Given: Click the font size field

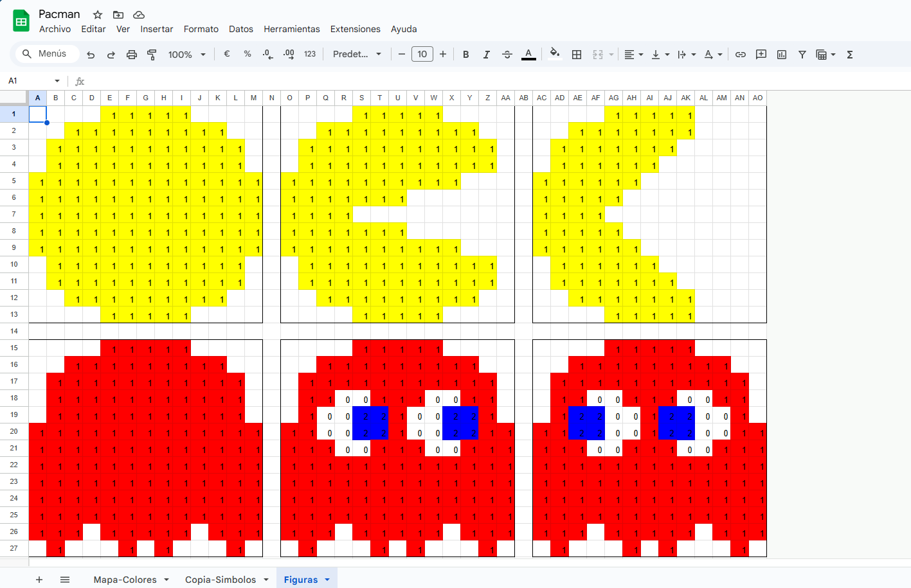Looking at the screenshot, I should (x=422, y=54).
